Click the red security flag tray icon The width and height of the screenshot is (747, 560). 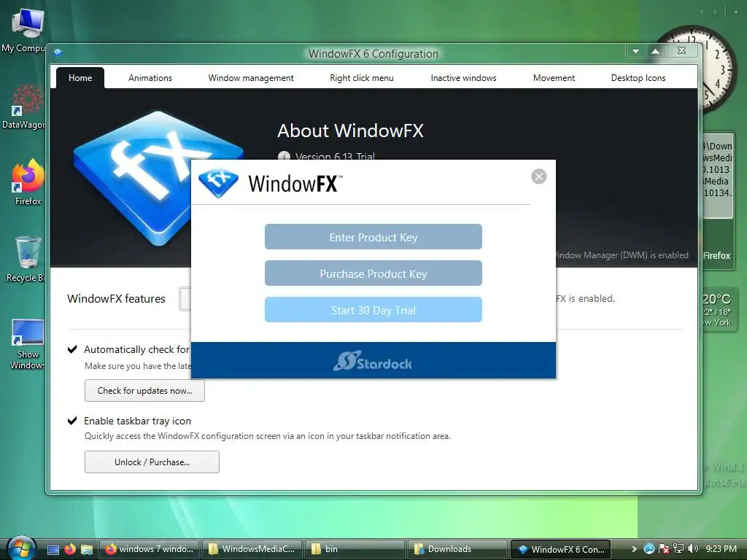click(x=664, y=549)
